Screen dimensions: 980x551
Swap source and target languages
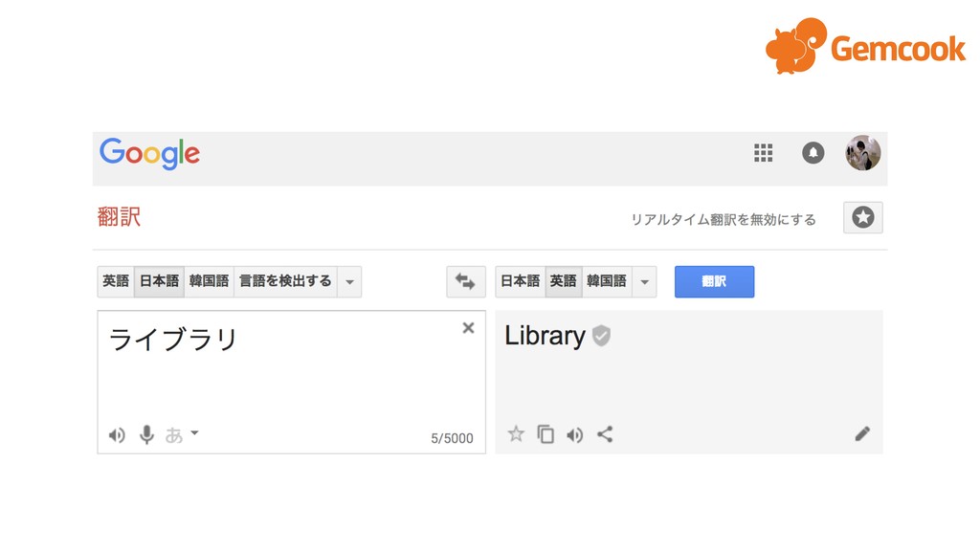[x=466, y=281]
